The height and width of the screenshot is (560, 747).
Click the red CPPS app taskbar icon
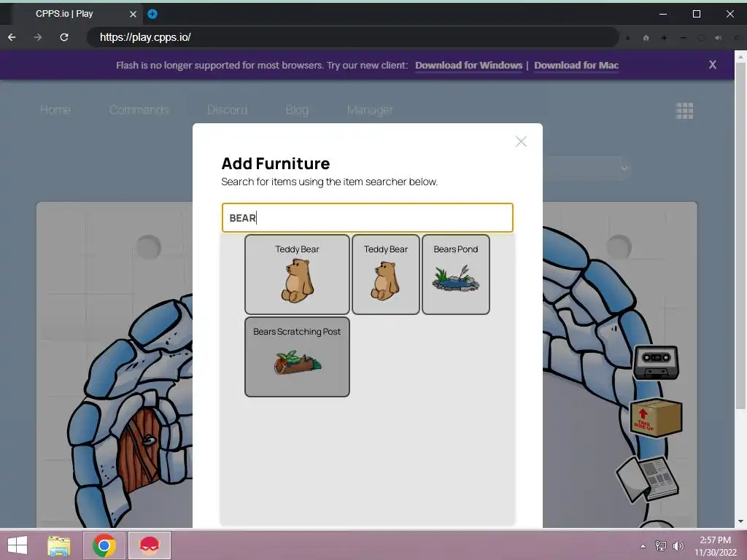[149, 545]
